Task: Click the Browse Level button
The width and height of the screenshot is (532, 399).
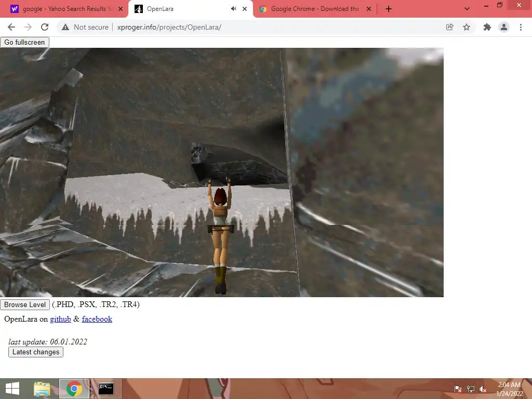Action: (25, 304)
